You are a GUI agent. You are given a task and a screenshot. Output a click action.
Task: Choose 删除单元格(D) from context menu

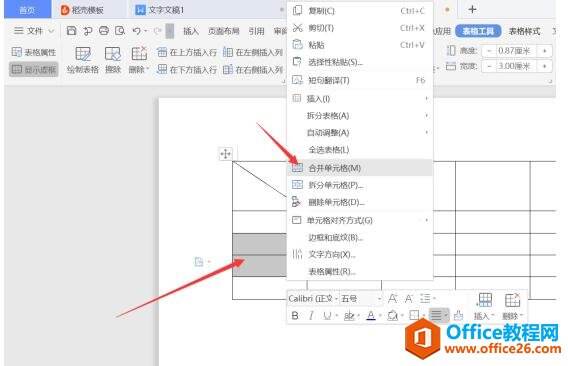pyautogui.click(x=360, y=202)
